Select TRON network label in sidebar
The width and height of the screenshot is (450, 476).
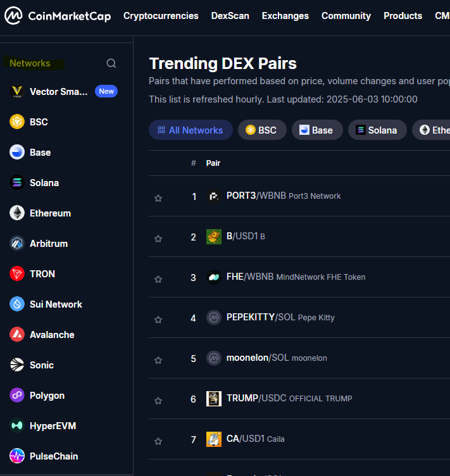click(42, 274)
